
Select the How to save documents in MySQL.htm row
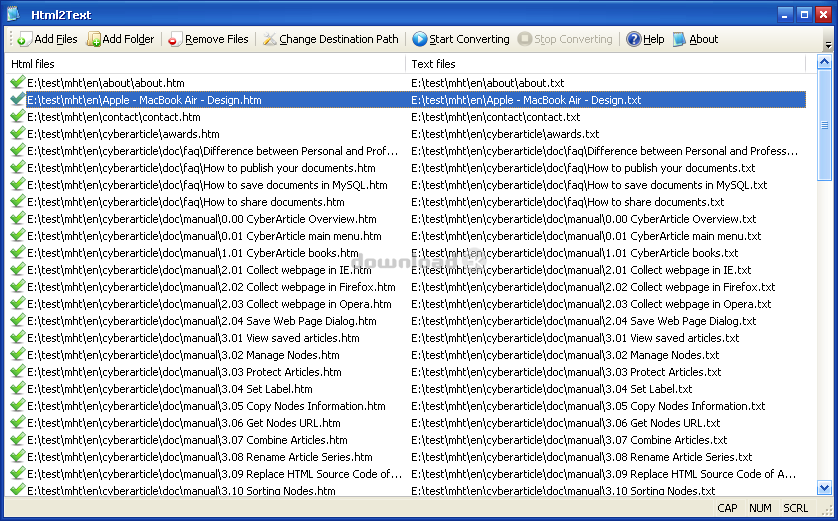click(x=207, y=185)
